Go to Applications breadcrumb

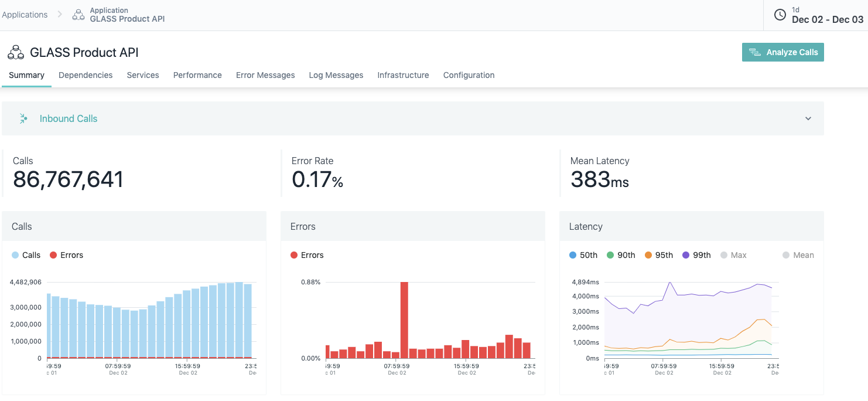[25, 15]
